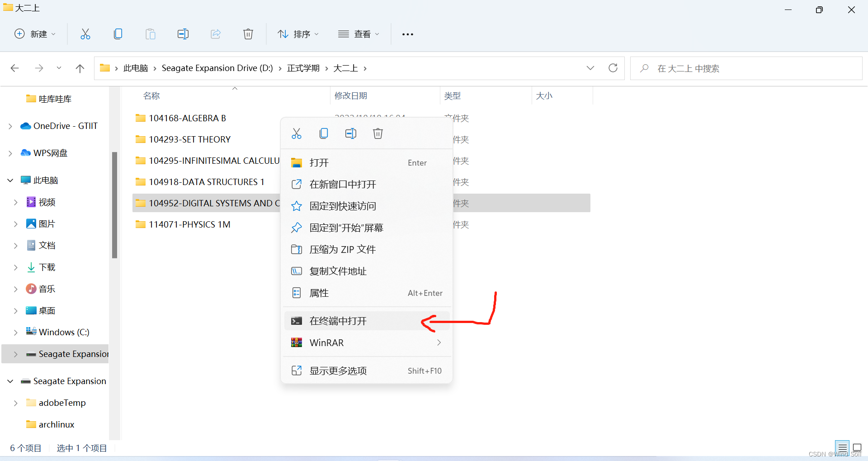Viewport: 868px width, 461px height.
Task: Delete the folder with the toolbar trash icon
Action: point(248,34)
